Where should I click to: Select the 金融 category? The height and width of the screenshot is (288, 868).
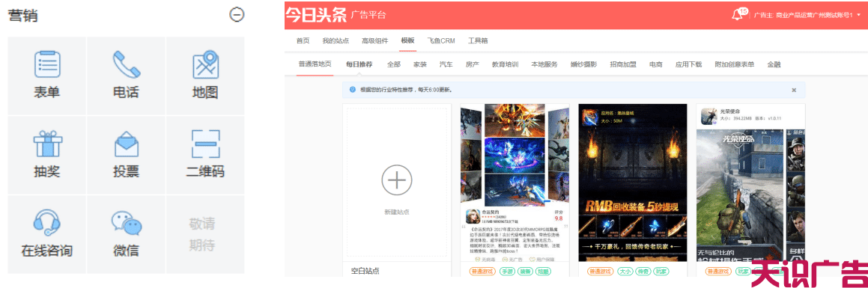point(774,64)
